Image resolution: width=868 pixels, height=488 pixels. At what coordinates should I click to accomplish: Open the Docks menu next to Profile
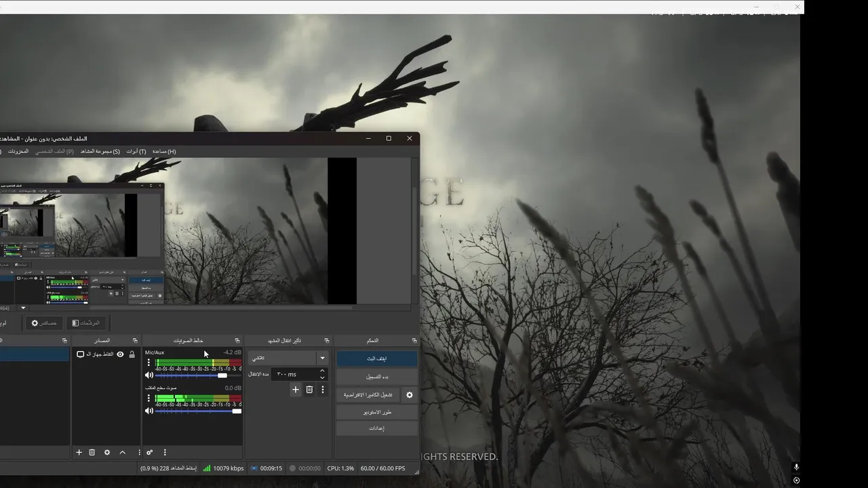click(18, 151)
